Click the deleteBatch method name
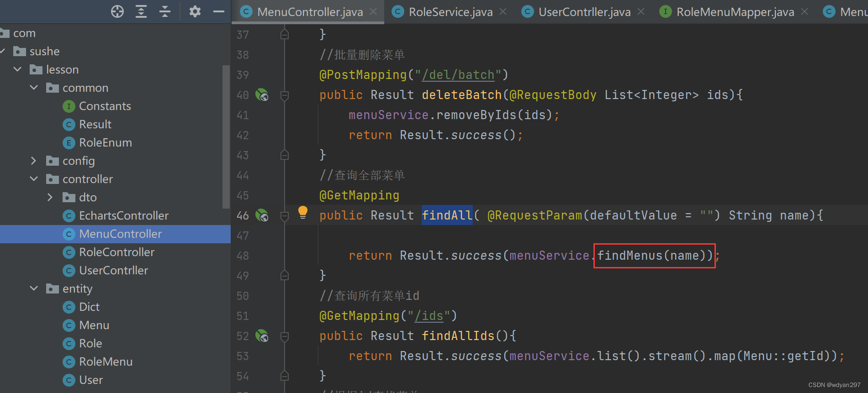Viewport: 868px width, 393px height. pos(462,95)
